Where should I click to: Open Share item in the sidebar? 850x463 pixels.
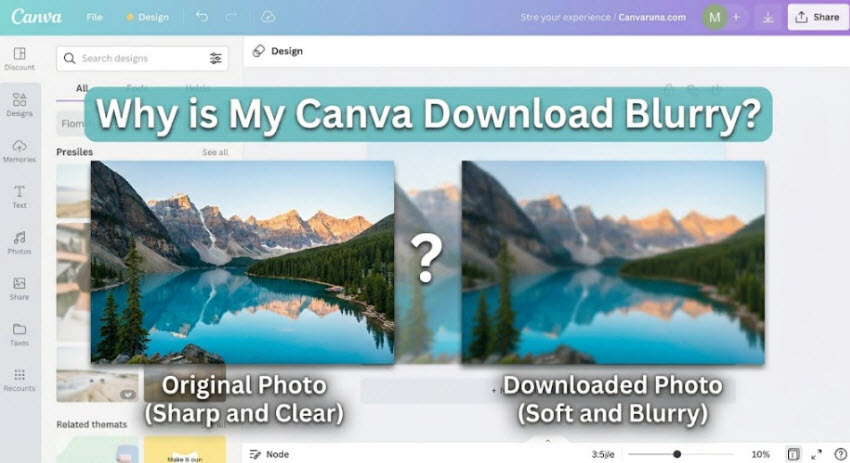[x=20, y=288]
